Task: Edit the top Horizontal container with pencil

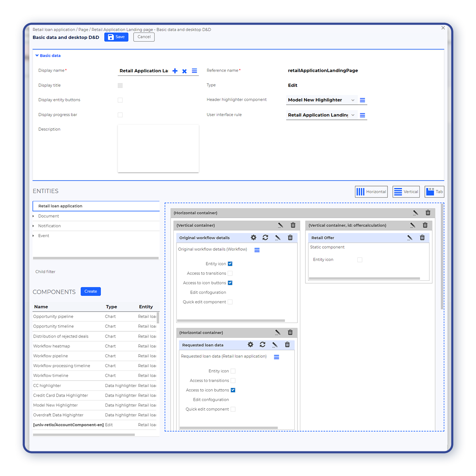Action: pos(415,213)
